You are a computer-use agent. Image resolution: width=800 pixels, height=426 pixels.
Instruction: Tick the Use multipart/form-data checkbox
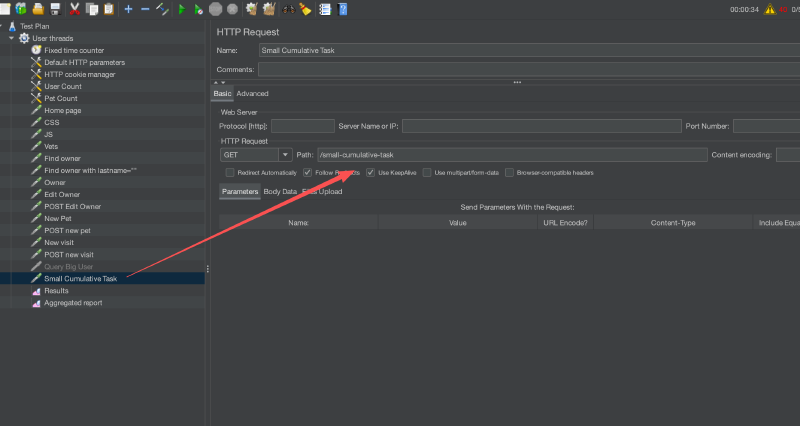pyautogui.click(x=427, y=172)
